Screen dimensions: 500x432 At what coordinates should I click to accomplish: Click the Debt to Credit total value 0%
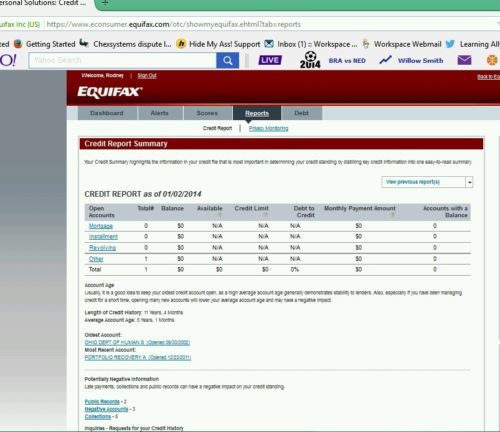295,269
